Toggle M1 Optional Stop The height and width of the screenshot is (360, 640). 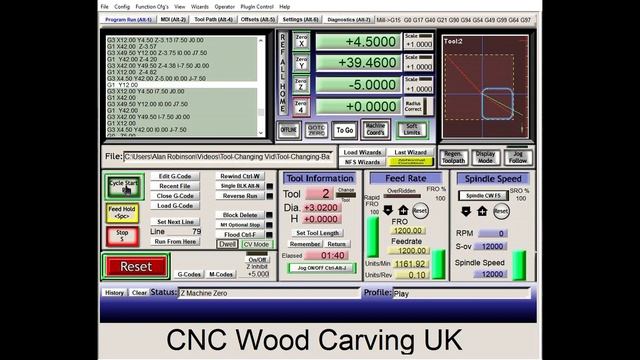pyautogui.click(x=240, y=224)
